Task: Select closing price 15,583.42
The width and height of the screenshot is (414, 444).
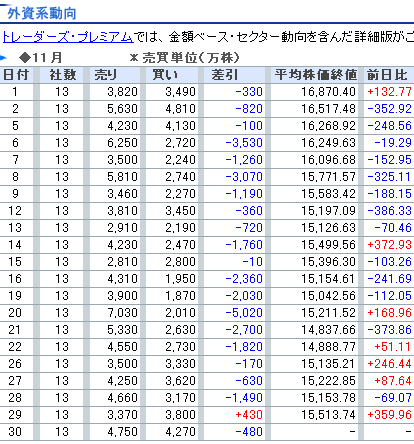Action: [328, 194]
